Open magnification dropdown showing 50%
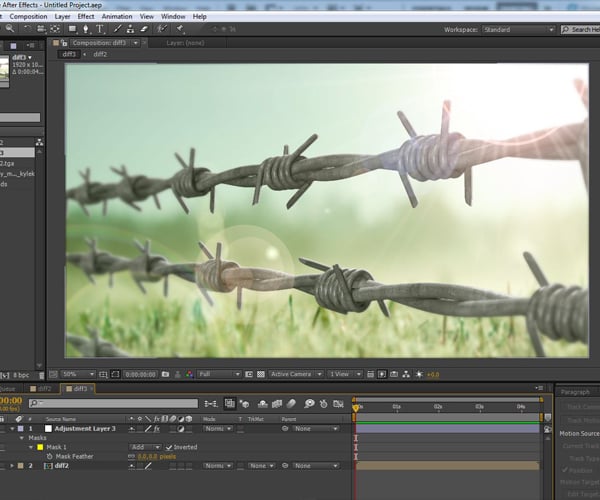Screen dimensions: 600x500 [x=78, y=374]
